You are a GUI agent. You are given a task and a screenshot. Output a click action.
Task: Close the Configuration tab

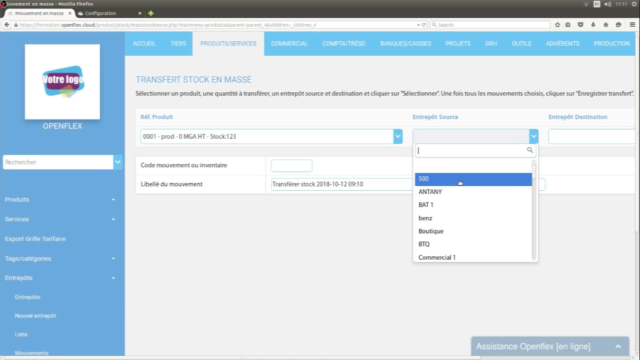click(140, 13)
